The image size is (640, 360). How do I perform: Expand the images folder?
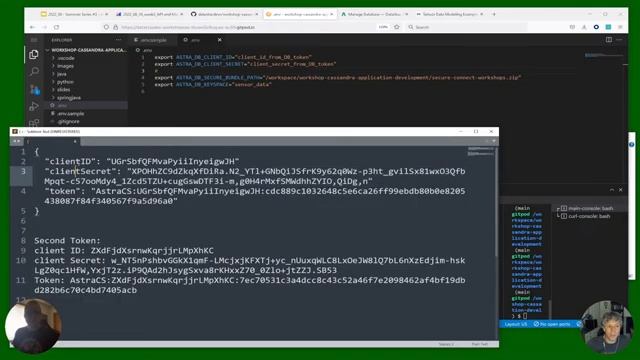tap(65, 66)
